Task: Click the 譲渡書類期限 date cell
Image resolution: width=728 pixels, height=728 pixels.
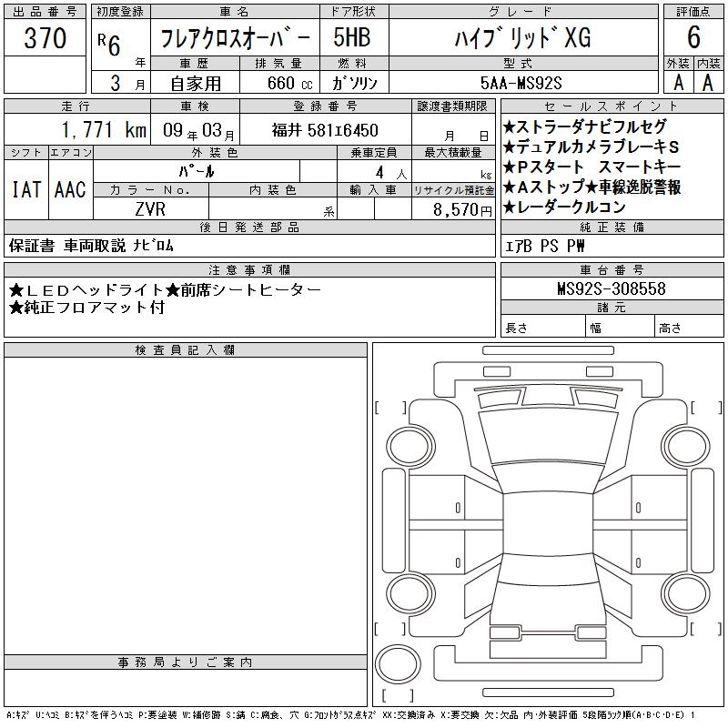Action: pyautogui.click(x=453, y=129)
